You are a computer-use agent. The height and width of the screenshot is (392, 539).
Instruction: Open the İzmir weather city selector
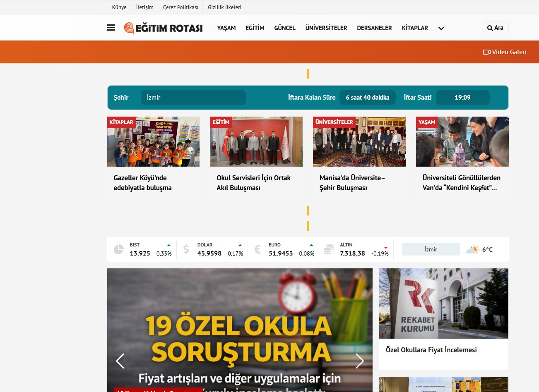tap(431, 249)
